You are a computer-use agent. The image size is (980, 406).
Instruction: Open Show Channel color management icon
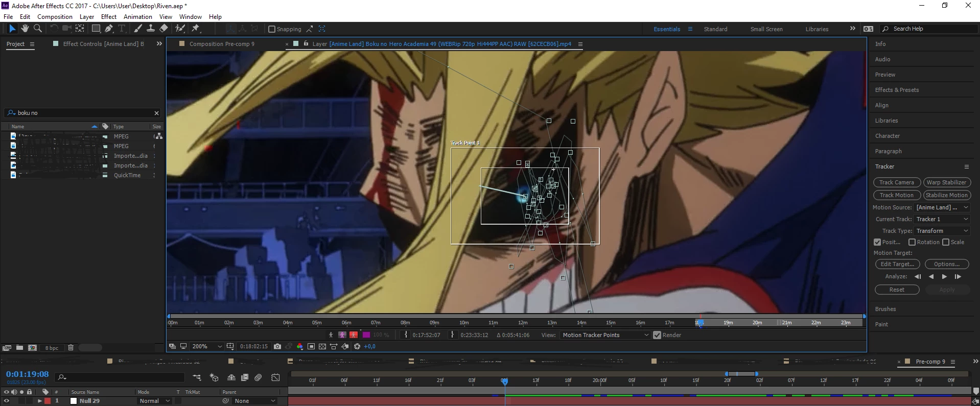(x=300, y=346)
